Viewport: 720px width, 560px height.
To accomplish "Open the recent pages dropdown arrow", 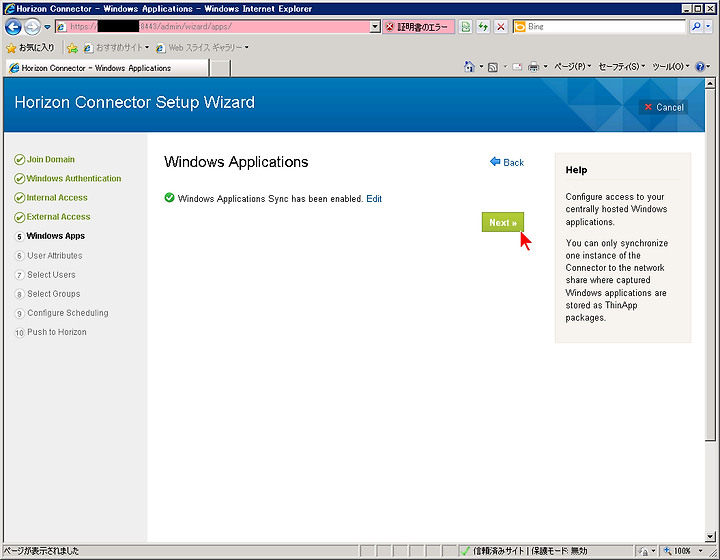I will click(x=47, y=27).
